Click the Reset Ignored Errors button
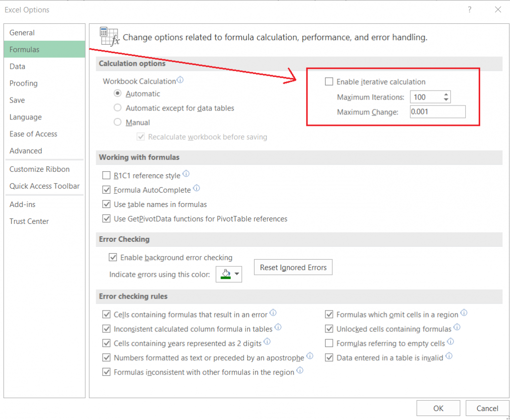Image resolution: width=510 pixels, height=420 pixels. click(293, 268)
